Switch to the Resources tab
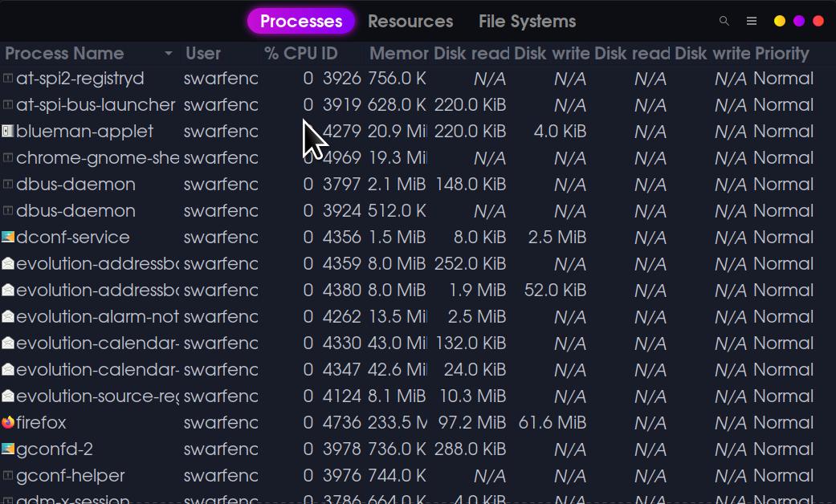Screen dimensions: 836x504 (x=410, y=22)
